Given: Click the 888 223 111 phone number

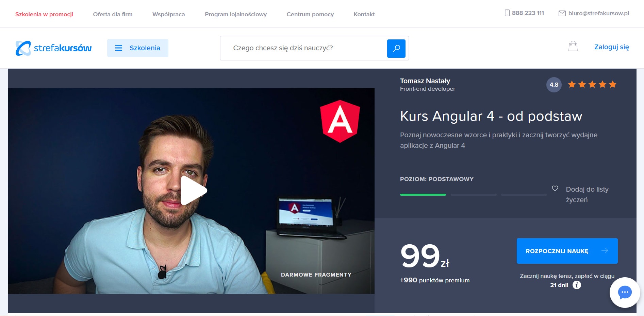Looking at the screenshot, I should 528,13.
